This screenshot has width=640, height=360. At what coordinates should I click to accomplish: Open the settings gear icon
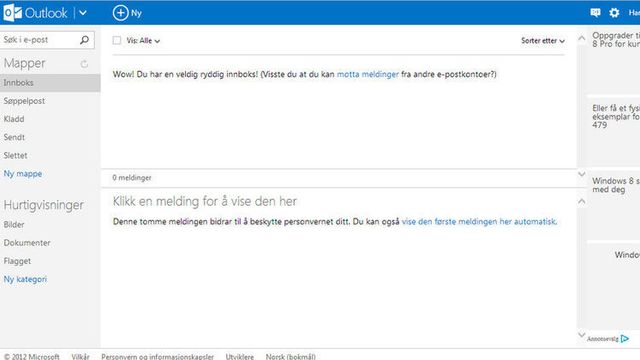point(614,13)
